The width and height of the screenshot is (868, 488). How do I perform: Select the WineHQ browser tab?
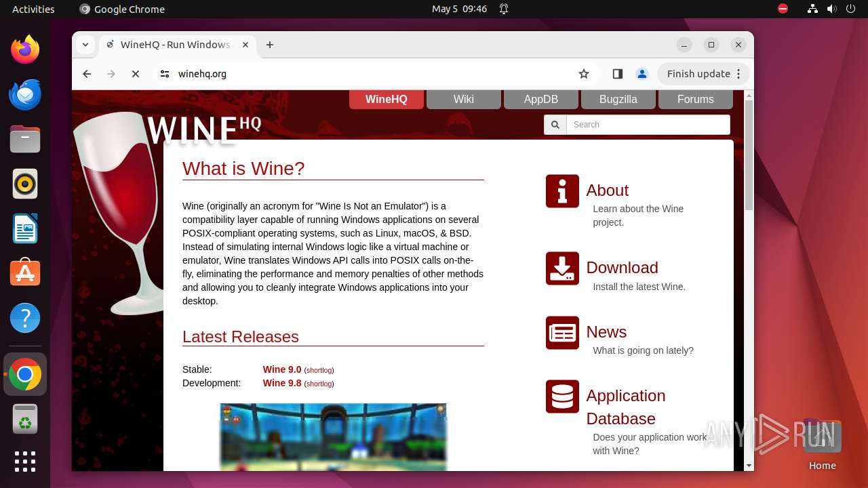tap(178, 45)
